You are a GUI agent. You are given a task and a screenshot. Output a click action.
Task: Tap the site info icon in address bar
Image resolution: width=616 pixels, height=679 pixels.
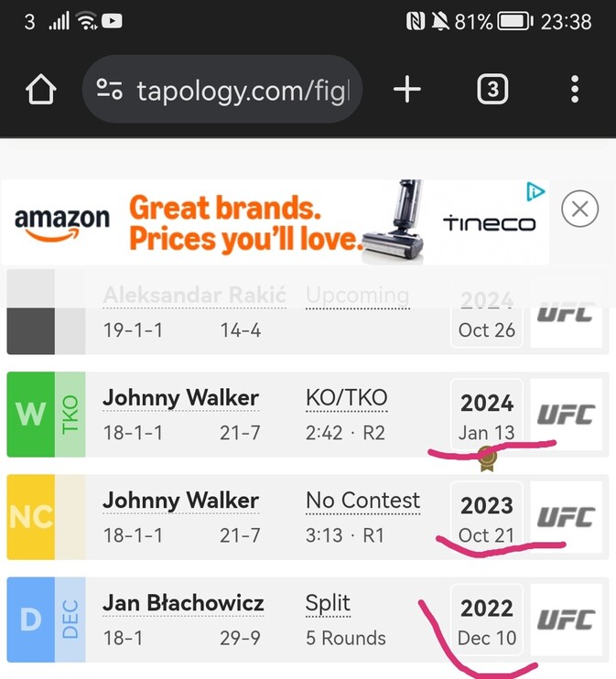coord(109,90)
